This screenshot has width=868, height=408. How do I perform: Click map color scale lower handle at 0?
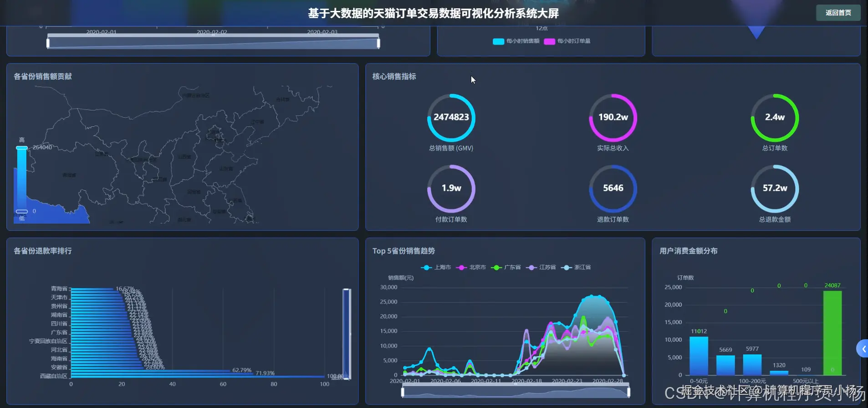(22, 211)
